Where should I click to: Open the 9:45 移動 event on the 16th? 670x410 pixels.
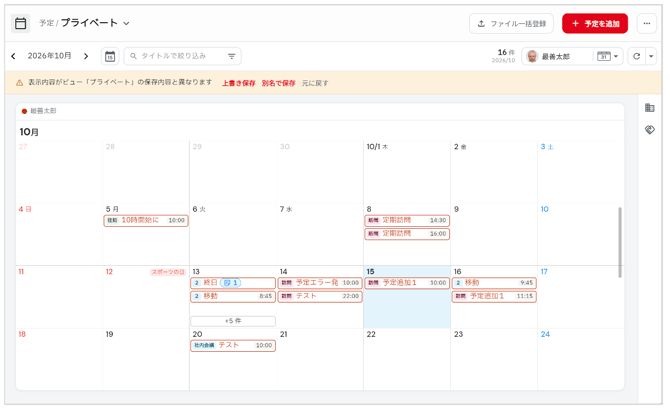[494, 283]
